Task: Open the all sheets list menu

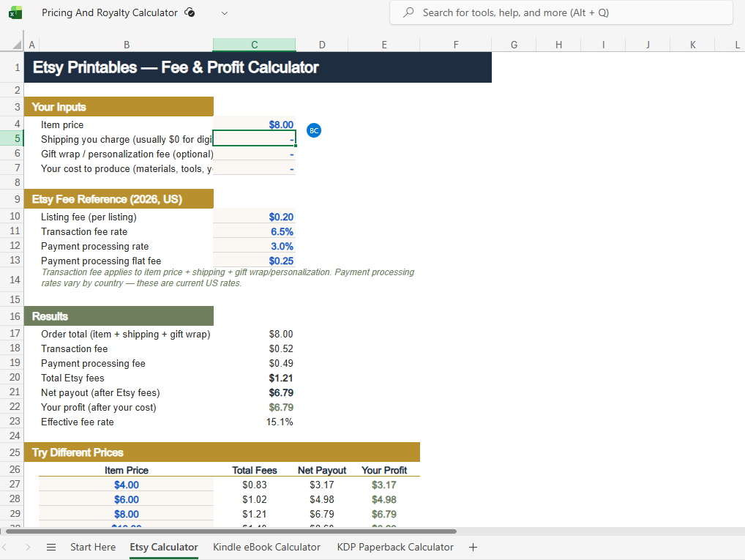Action: pyautogui.click(x=51, y=547)
